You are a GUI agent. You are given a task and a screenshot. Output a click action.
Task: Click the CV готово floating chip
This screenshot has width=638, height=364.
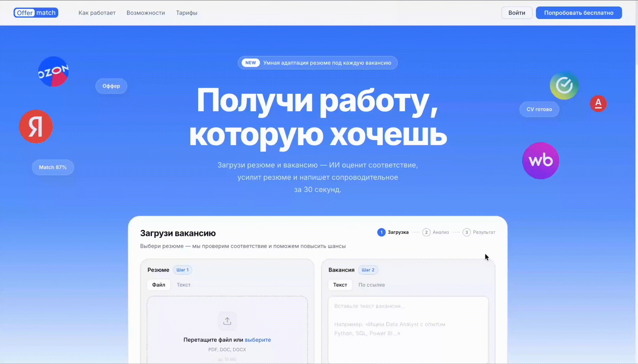click(x=539, y=109)
